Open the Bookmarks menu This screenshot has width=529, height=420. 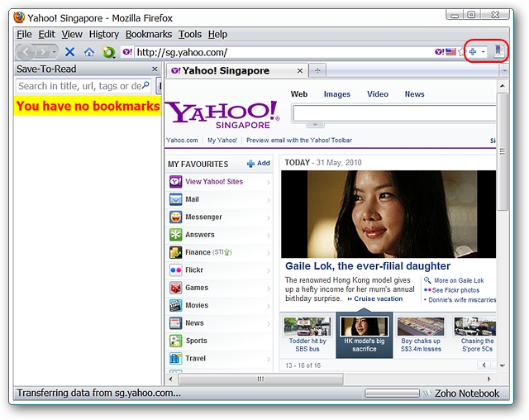pyautogui.click(x=149, y=34)
